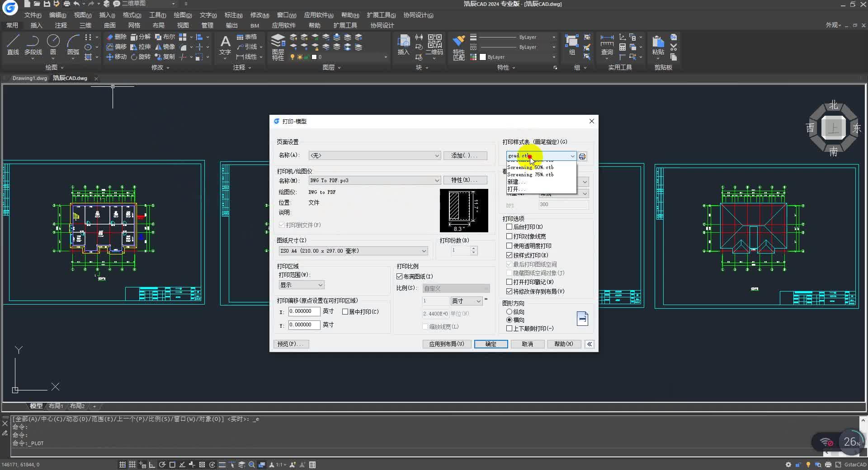Image resolution: width=868 pixels, height=470 pixels.
Task: Click the Stretch (拉伸) tool
Action: tap(141, 47)
